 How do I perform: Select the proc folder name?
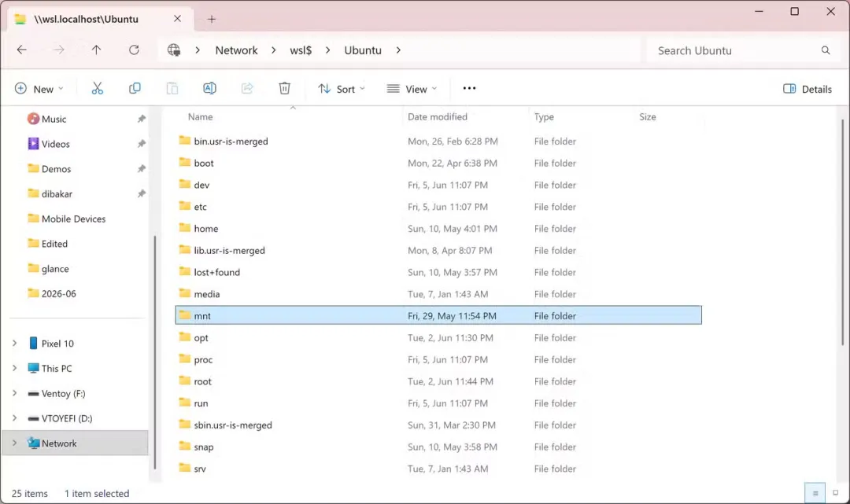[203, 359]
